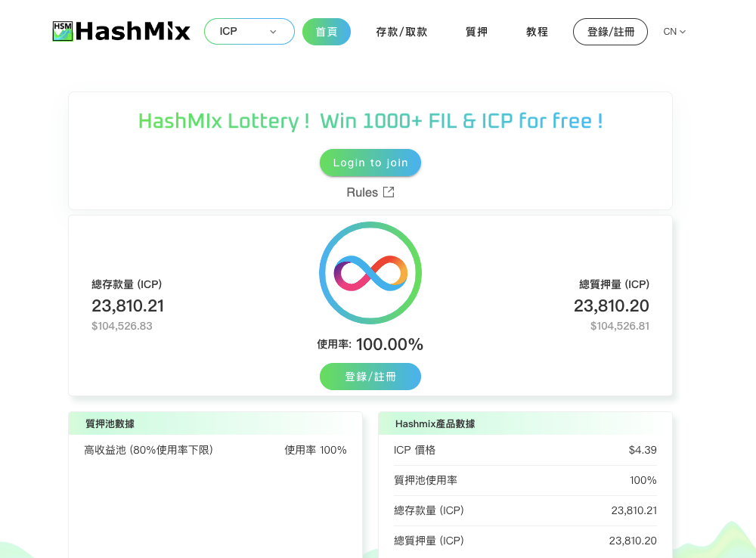Click the lottery banner headline
This screenshot has height=558, width=756.
(x=370, y=120)
